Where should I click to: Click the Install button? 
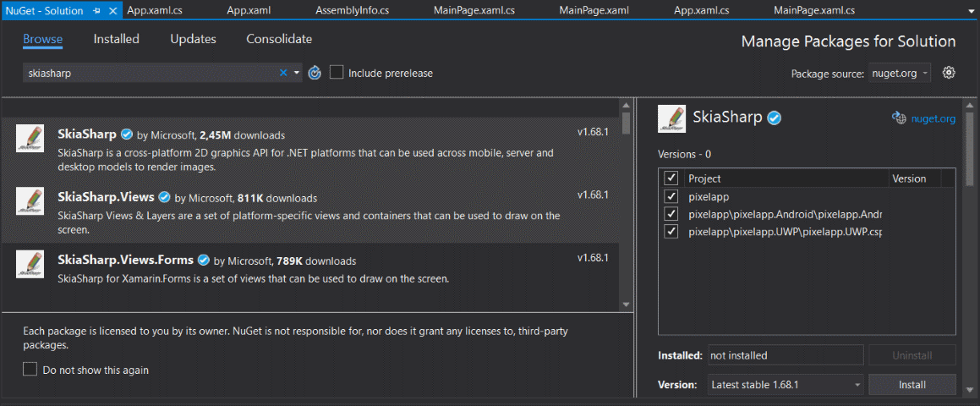click(x=912, y=385)
